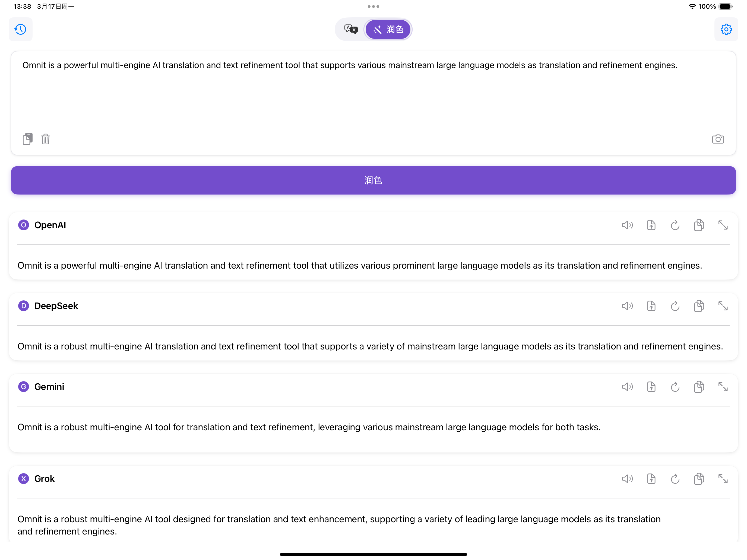Copy the Grok refinement result
The height and width of the screenshot is (560, 747).
[699, 479]
